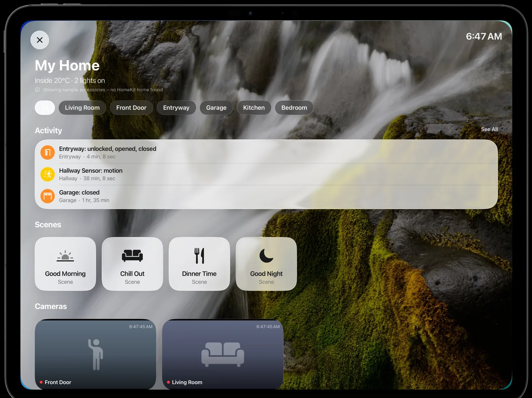Tap the crescent moon icon

pos(266,256)
